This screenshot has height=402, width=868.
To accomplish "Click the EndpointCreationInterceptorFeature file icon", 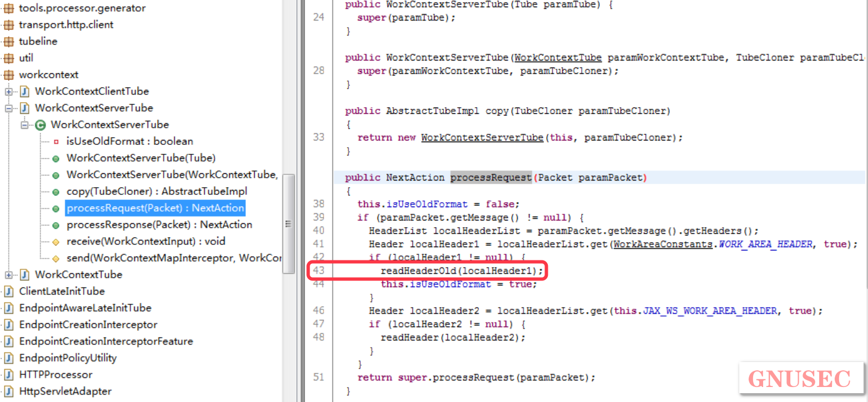I will [8, 341].
